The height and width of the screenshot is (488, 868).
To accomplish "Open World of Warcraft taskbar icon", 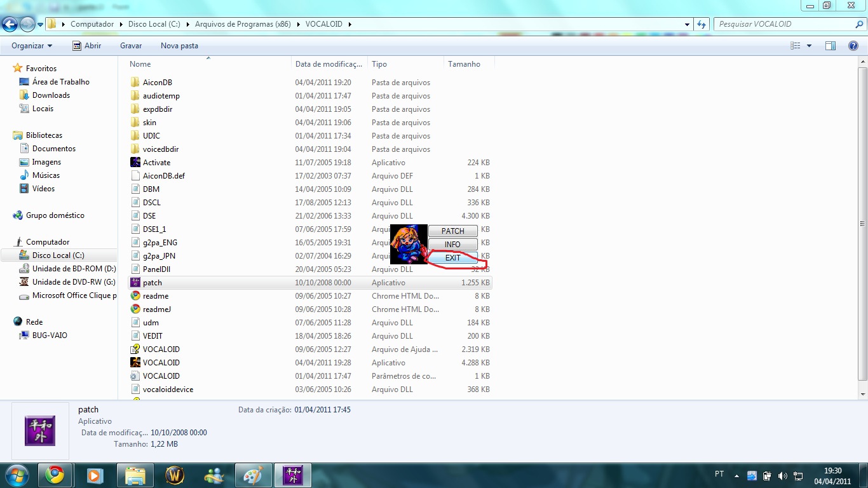I will point(174,475).
